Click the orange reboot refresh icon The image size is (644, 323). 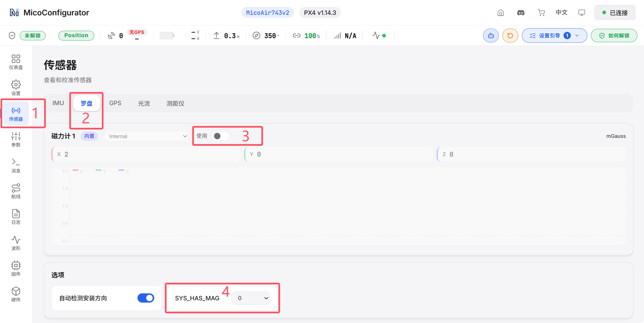[510, 36]
